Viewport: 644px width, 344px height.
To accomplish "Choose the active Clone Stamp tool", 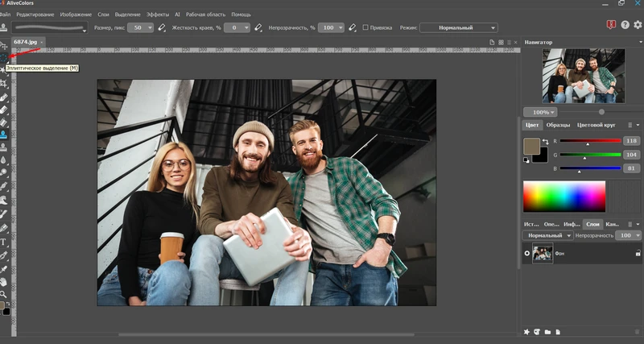I will tap(3, 135).
